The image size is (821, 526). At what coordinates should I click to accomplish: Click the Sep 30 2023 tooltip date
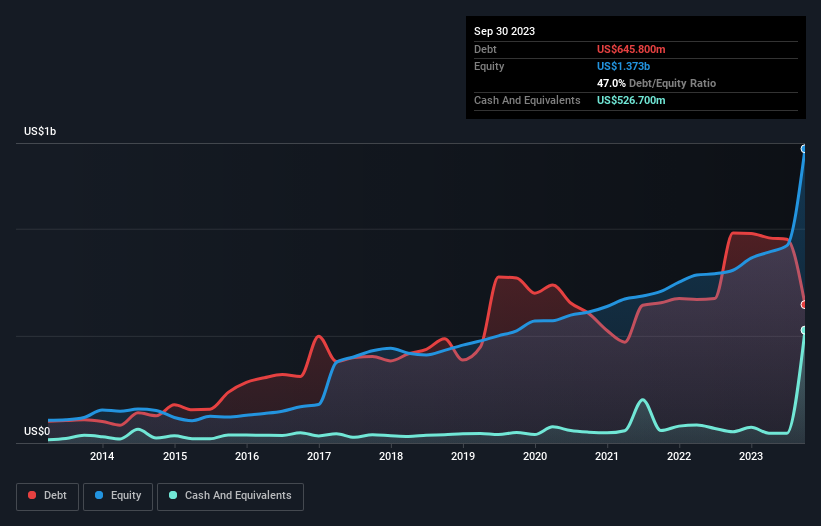point(504,31)
